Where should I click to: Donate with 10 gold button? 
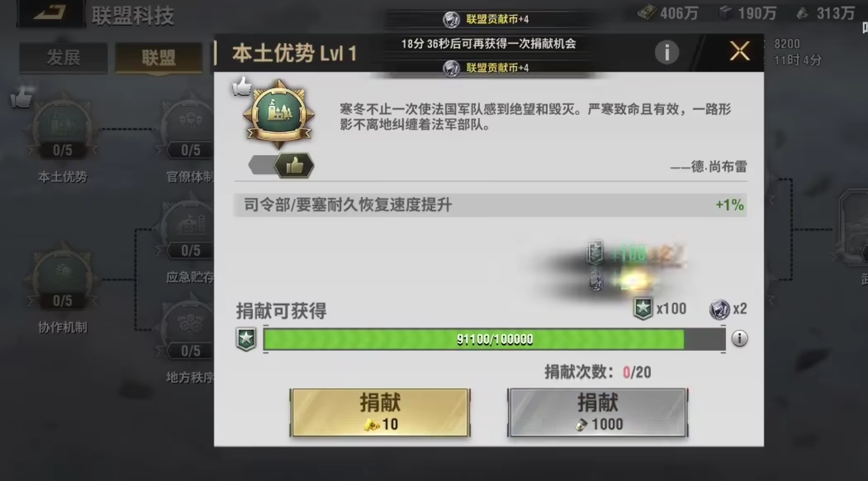[x=380, y=413]
